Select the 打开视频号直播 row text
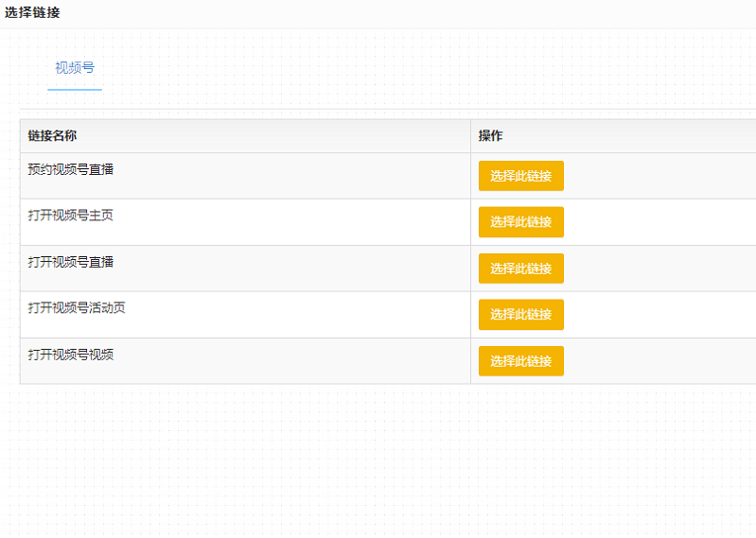This screenshot has height=538, width=756. pos(71,262)
